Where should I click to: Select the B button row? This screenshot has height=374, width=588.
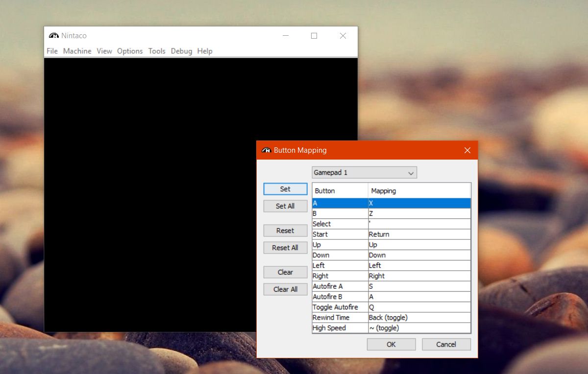point(392,213)
